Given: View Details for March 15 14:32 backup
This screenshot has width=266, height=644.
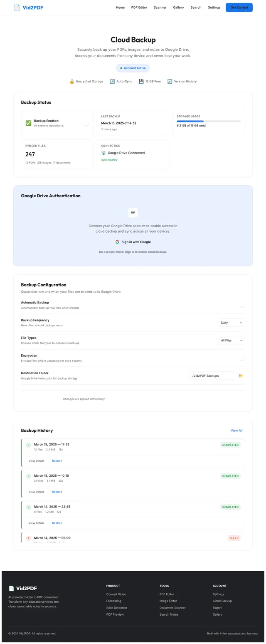Looking at the screenshot, I should pos(36,461).
